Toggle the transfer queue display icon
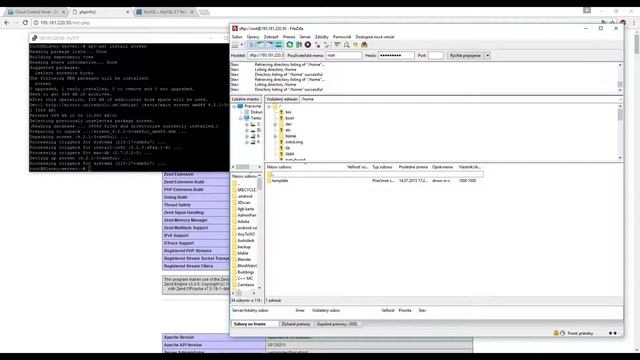Viewport: 640px width, 360px height. (x=278, y=45)
